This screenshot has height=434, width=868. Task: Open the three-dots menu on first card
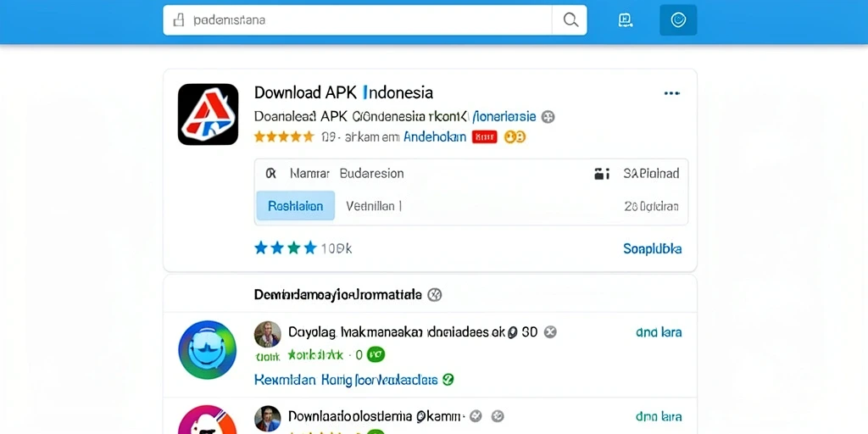[x=672, y=93]
